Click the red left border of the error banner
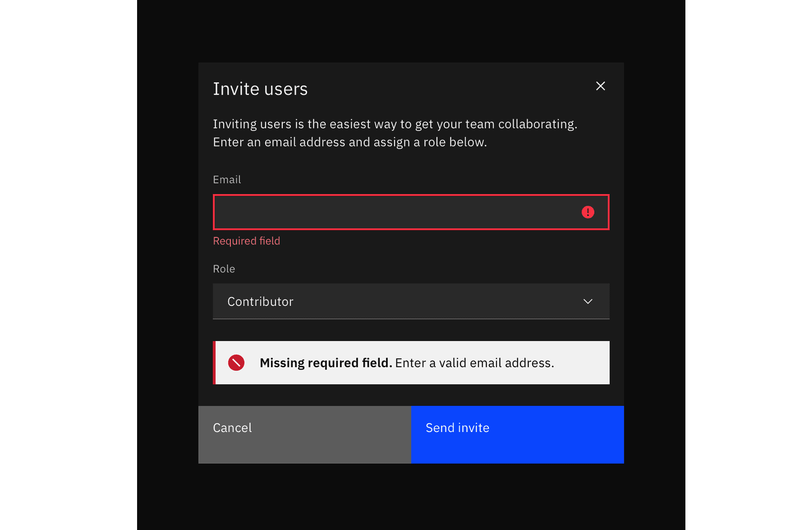The height and width of the screenshot is (530, 812). [x=214, y=363]
